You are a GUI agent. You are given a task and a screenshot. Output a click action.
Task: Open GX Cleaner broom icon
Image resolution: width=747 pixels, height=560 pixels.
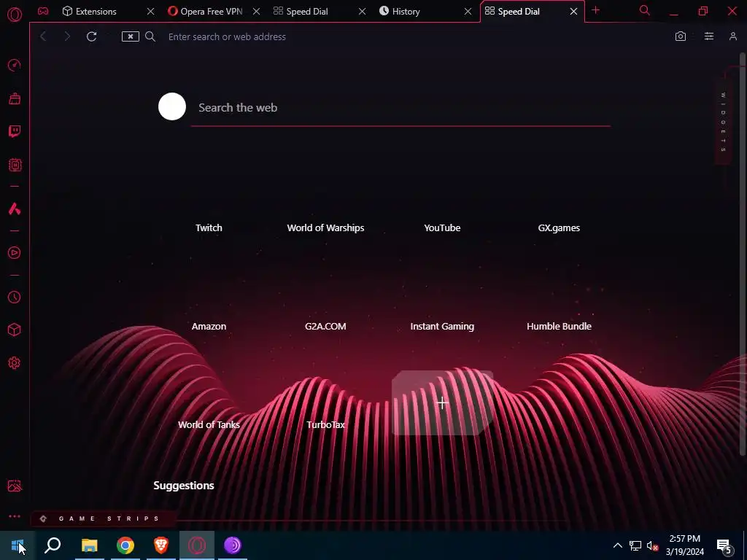click(15, 98)
